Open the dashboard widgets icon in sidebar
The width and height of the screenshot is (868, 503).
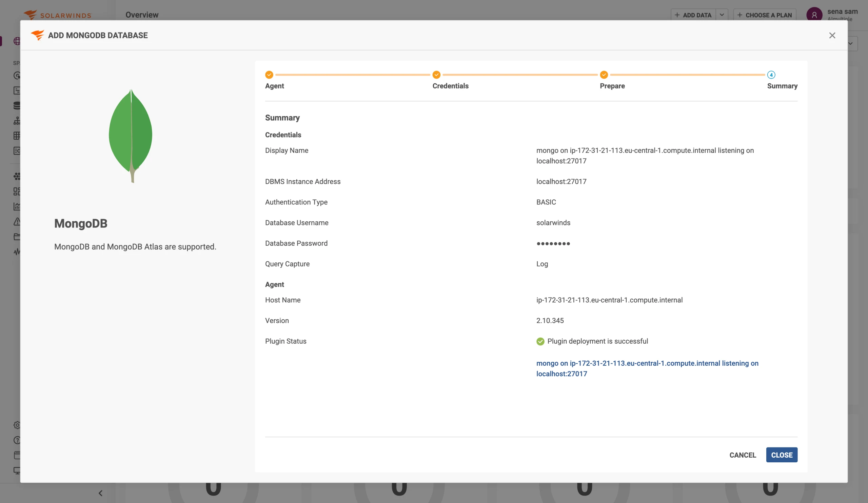point(17,192)
